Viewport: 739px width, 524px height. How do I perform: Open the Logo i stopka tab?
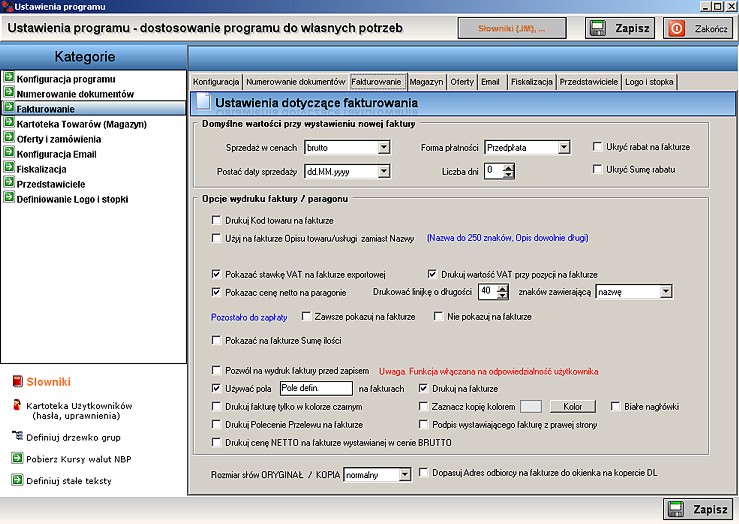click(649, 82)
